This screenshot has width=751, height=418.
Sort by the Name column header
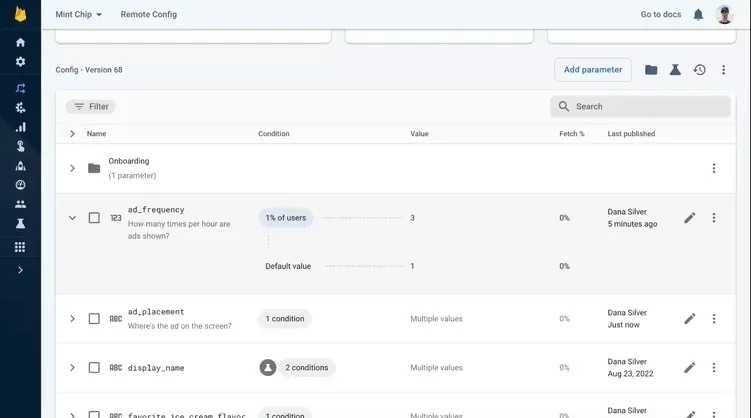coord(96,134)
